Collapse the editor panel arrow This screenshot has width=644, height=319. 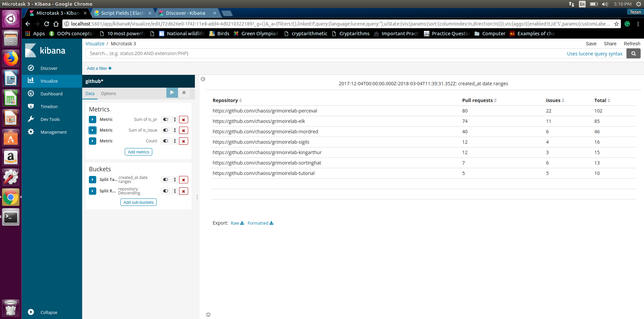203,79
